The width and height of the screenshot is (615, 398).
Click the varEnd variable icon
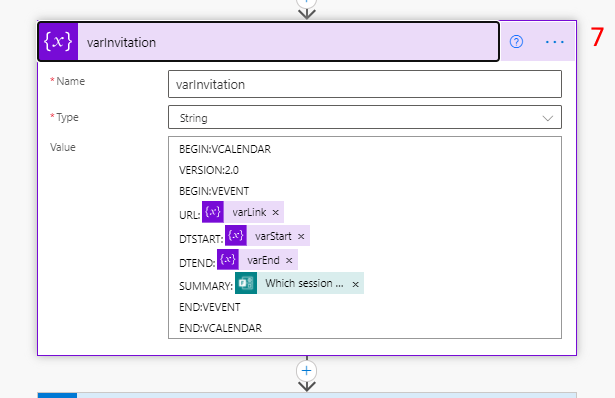tap(228, 260)
